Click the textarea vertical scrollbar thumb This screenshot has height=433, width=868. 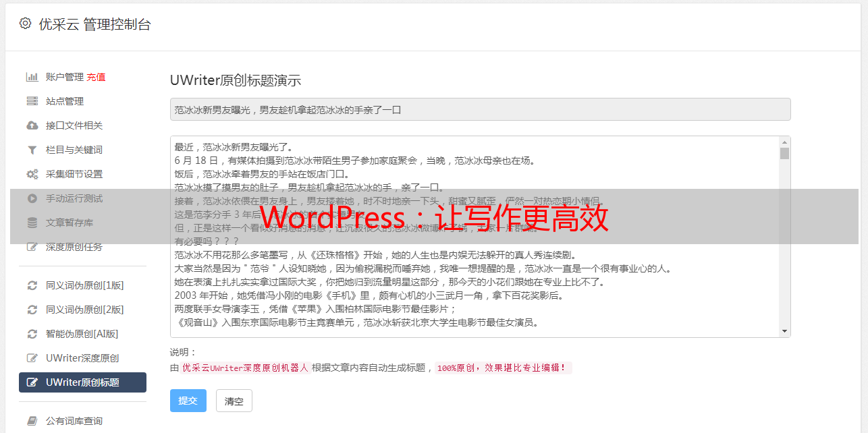784,153
